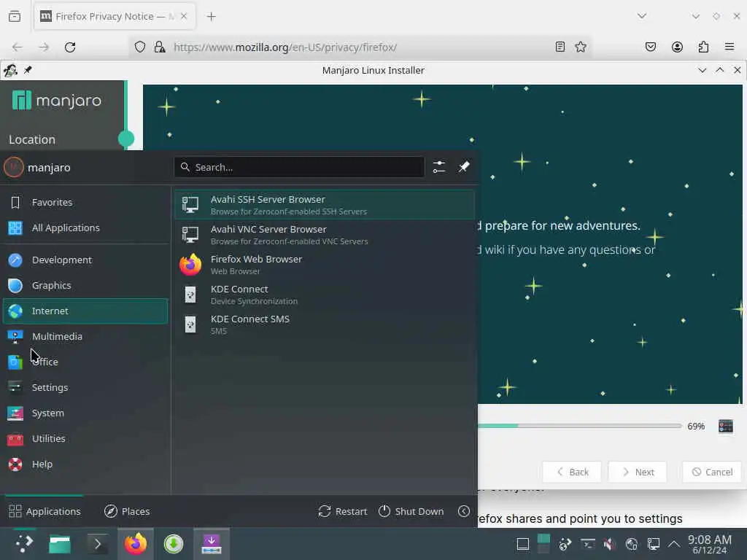The image size is (747, 560).
Task: Expand more session options arrow
Action: pyautogui.click(x=464, y=511)
